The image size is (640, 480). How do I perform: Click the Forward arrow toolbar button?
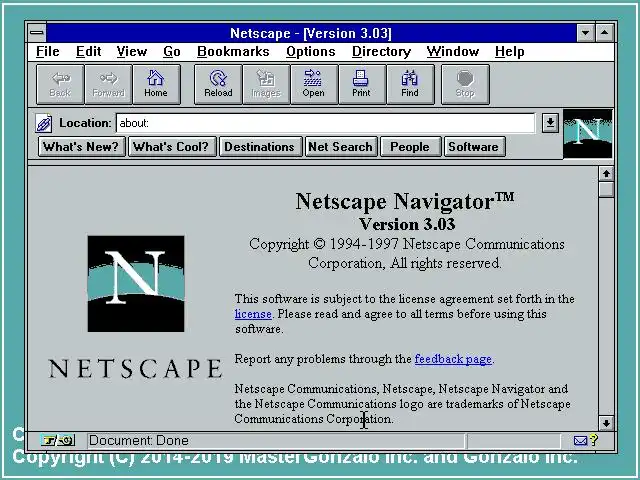click(x=108, y=84)
